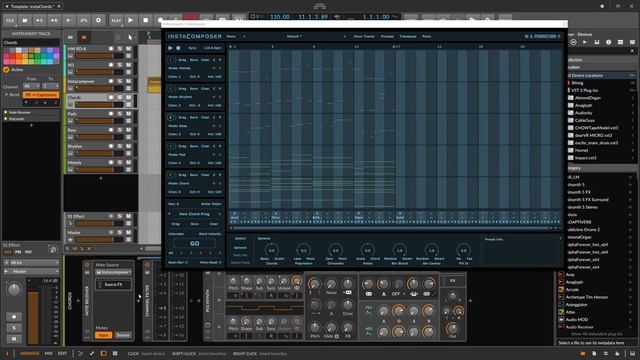Enable Source mute on Note Receiver
Image resolution: width=640 pixels, height=360 pixels.
122,335
